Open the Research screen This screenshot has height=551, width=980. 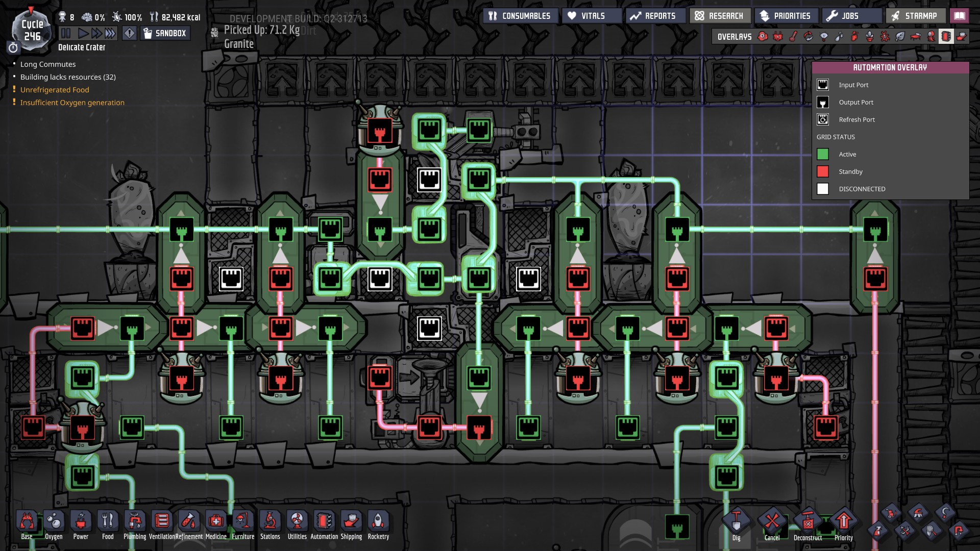(x=720, y=16)
